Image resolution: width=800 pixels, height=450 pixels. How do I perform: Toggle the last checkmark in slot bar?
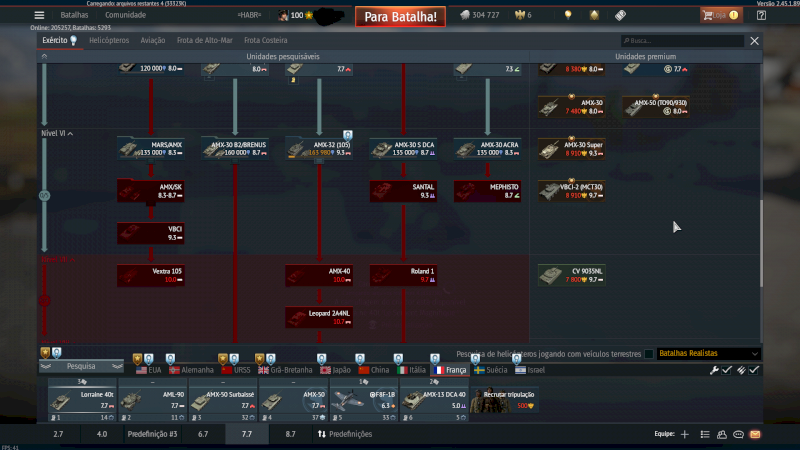click(x=754, y=370)
